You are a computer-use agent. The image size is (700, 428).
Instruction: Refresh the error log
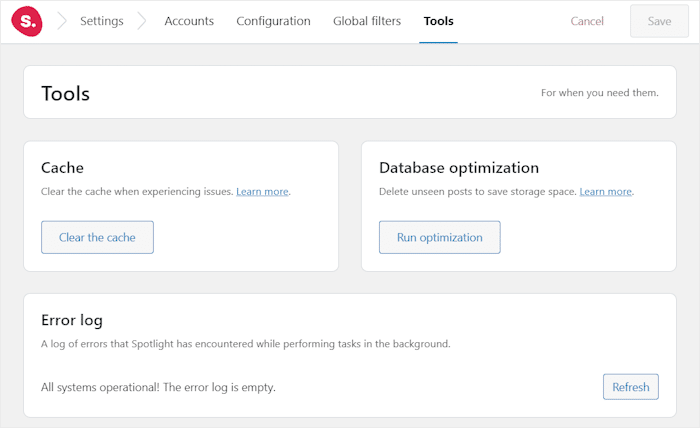630,387
